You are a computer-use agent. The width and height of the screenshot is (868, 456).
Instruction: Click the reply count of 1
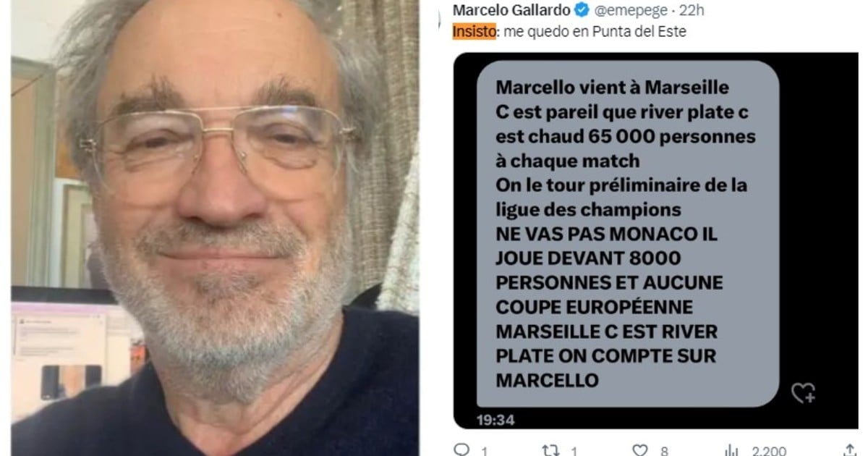484,450
